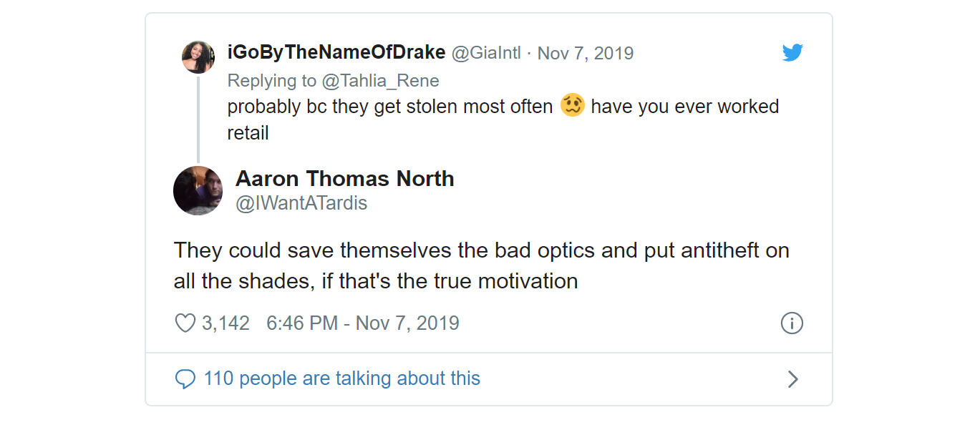Click the 6:46 PM - Nov 7, 2019 timestamp
Screen dimensions: 980x430
(x=363, y=323)
